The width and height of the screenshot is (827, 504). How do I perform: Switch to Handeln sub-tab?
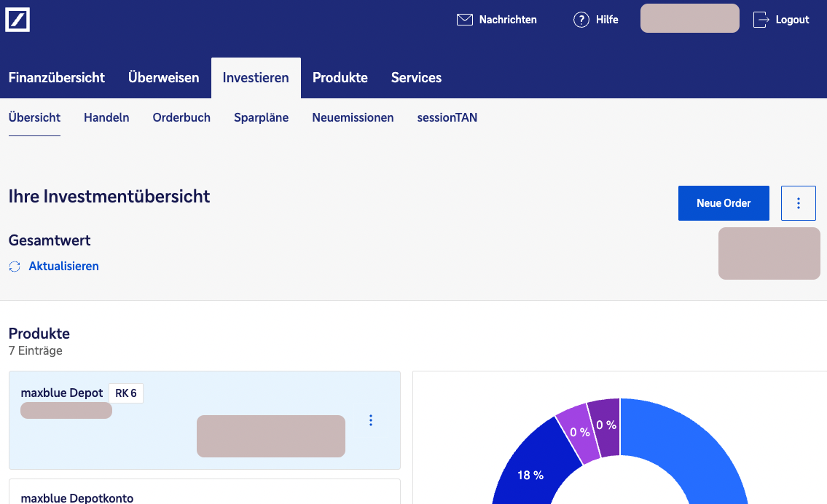point(106,117)
